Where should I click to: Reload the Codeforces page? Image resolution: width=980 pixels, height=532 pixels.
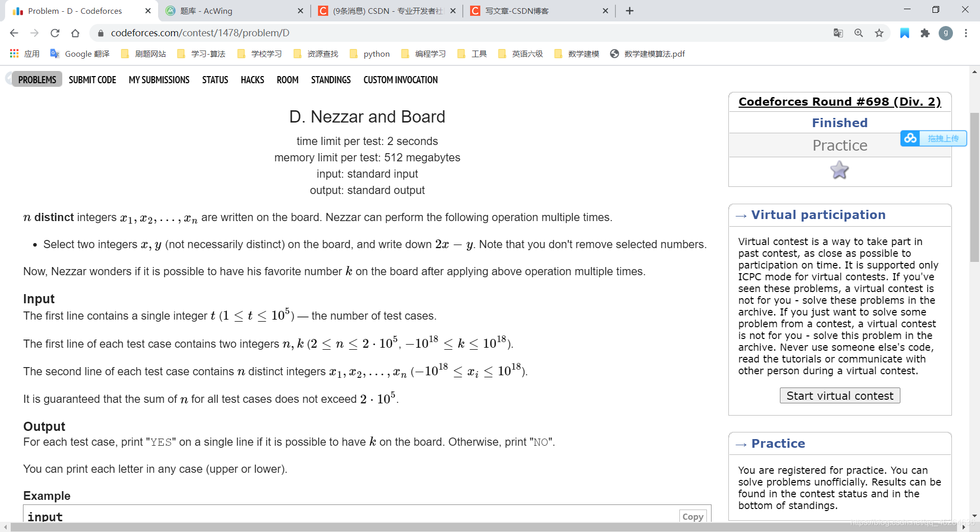point(55,33)
